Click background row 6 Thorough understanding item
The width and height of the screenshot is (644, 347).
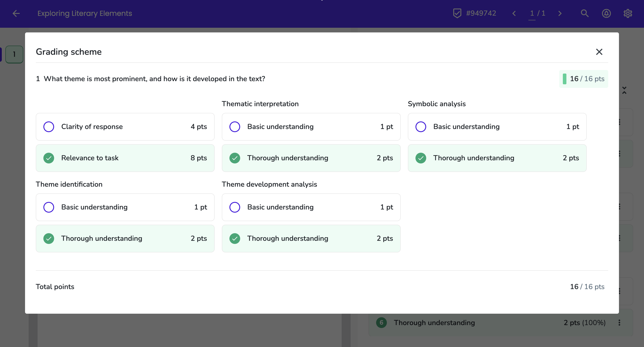501,322
